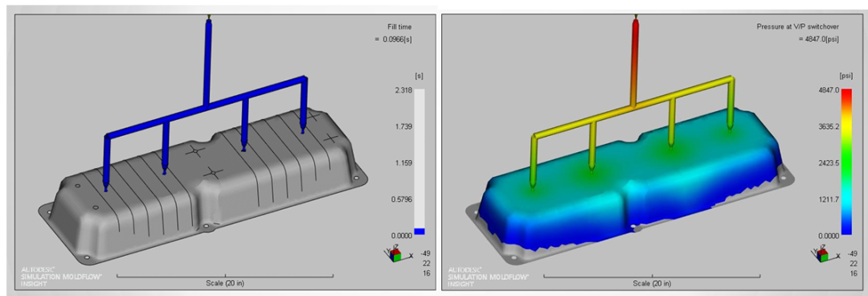Click the 1.159 legend value

(x=402, y=163)
